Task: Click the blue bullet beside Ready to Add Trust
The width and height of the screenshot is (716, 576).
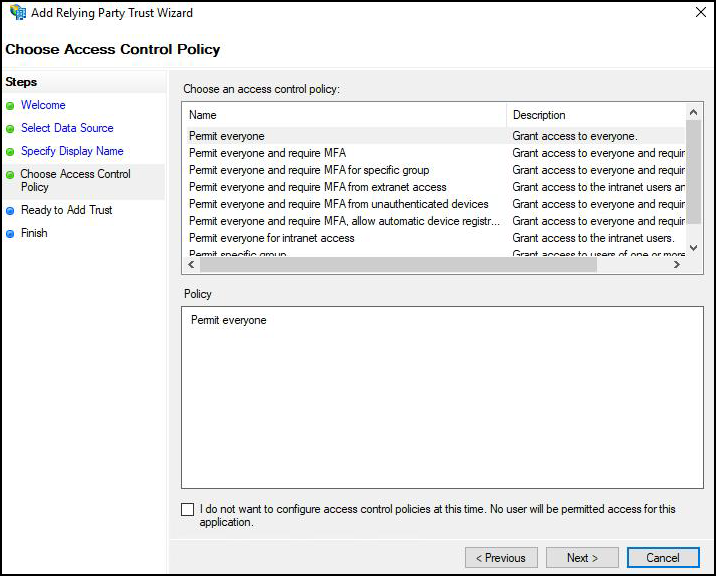Action: [11, 211]
